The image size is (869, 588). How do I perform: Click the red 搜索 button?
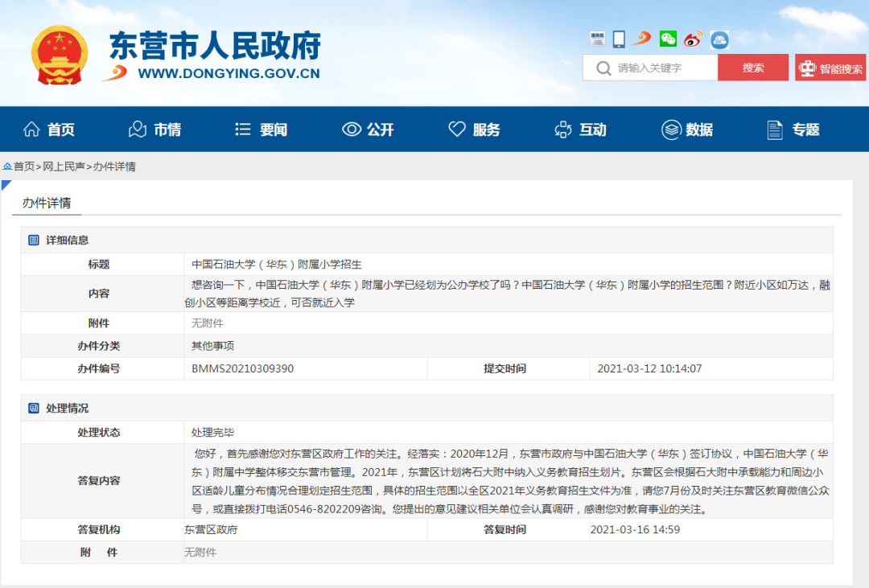coord(753,68)
